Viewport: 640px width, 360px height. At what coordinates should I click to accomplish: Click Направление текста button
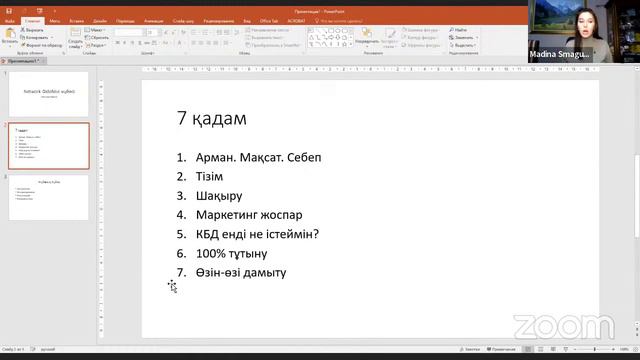point(267,30)
